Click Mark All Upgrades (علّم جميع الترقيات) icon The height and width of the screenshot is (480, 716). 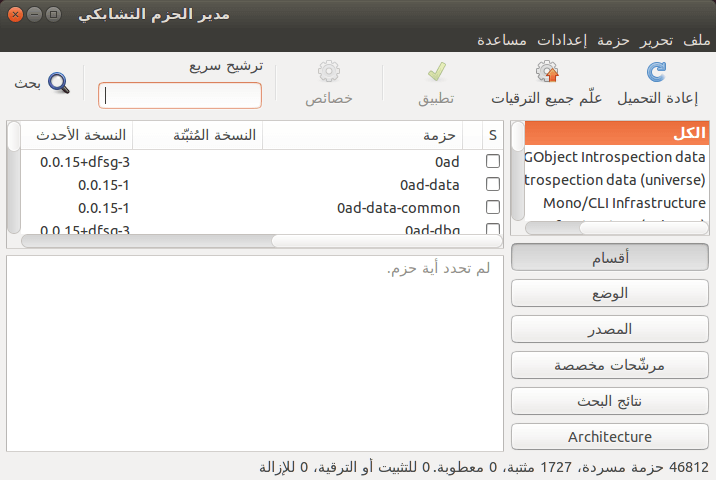pyautogui.click(x=547, y=72)
